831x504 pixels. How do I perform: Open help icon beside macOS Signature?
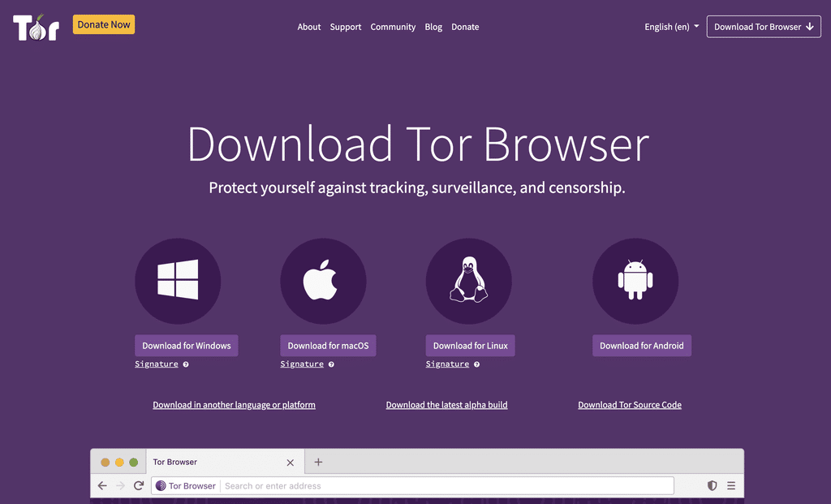(331, 364)
